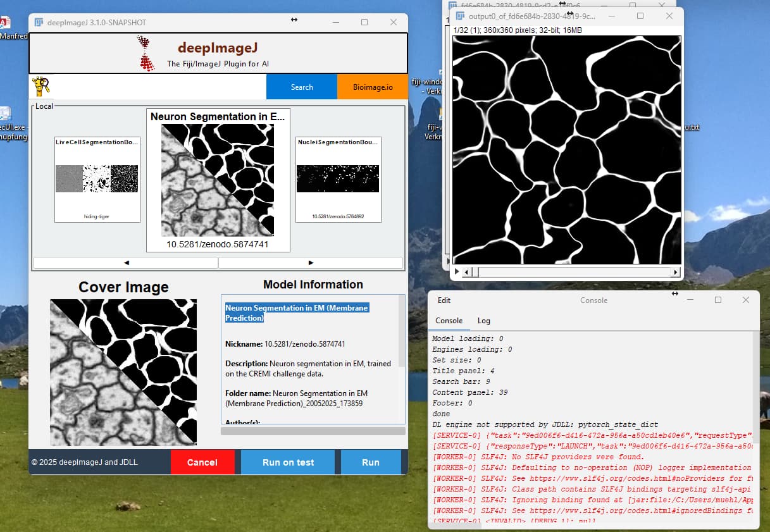Screen dimensions: 770x532
Task: Select the right arrow to browse next models
Action: 311,262
